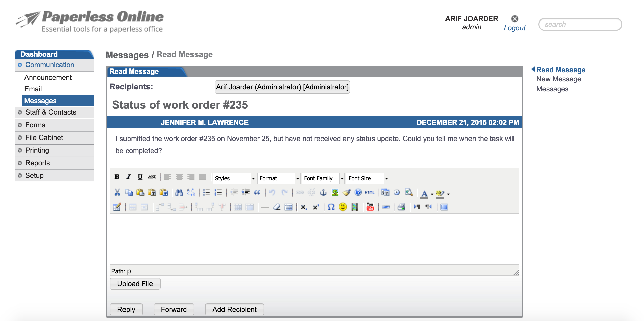
Task: Click the insert emoticon smiley icon
Action: [343, 207]
